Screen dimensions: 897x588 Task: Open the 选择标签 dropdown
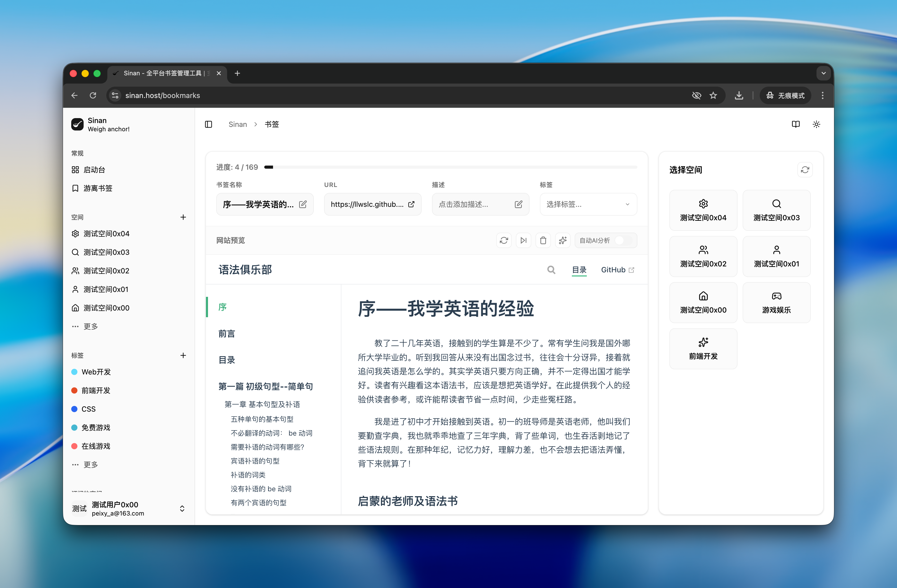coord(588,204)
